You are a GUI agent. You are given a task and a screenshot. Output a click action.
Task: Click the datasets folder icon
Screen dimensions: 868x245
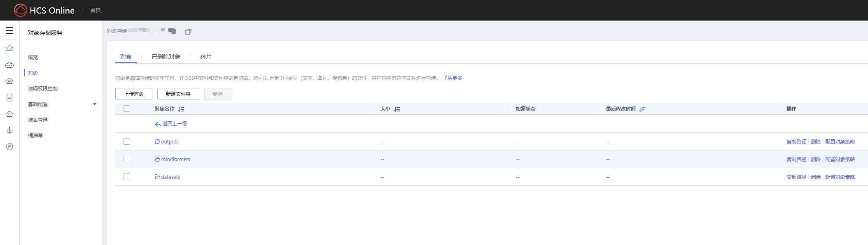coord(157,177)
